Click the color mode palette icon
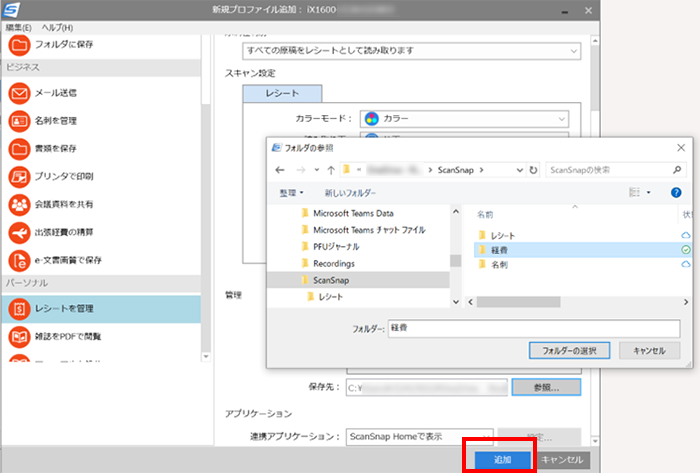 pos(371,119)
